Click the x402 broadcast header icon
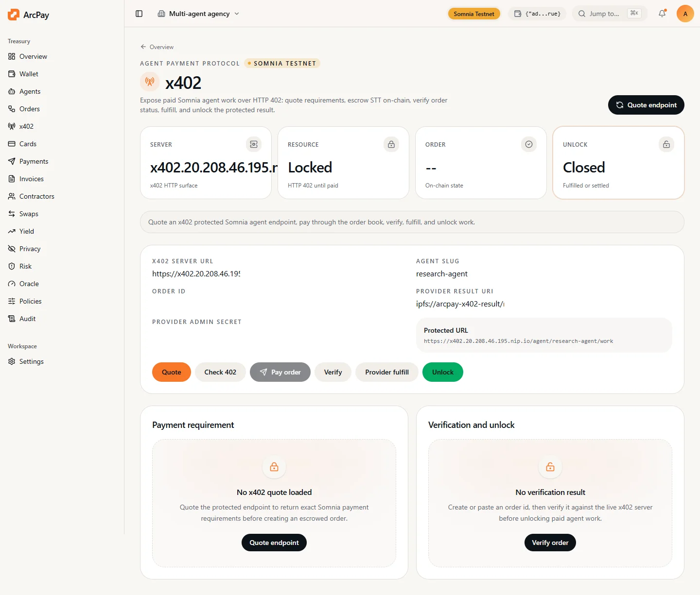Viewport: 700px width, 595px height. (x=150, y=82)
